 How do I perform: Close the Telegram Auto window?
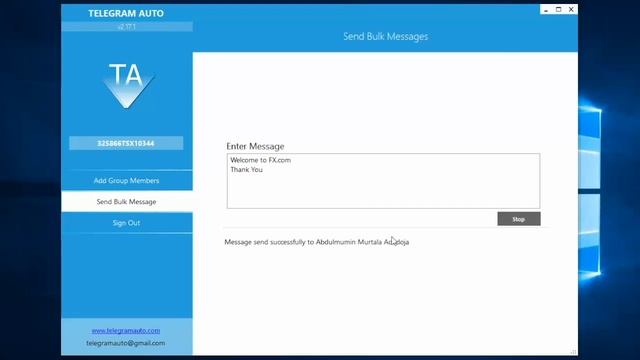tap(571, 9)
